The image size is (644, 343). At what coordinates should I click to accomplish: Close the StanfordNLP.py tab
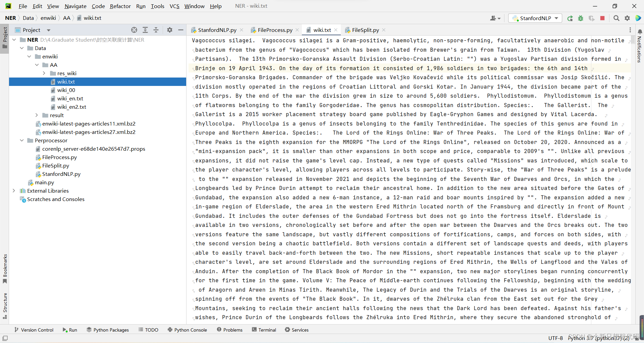click(241, 30)
